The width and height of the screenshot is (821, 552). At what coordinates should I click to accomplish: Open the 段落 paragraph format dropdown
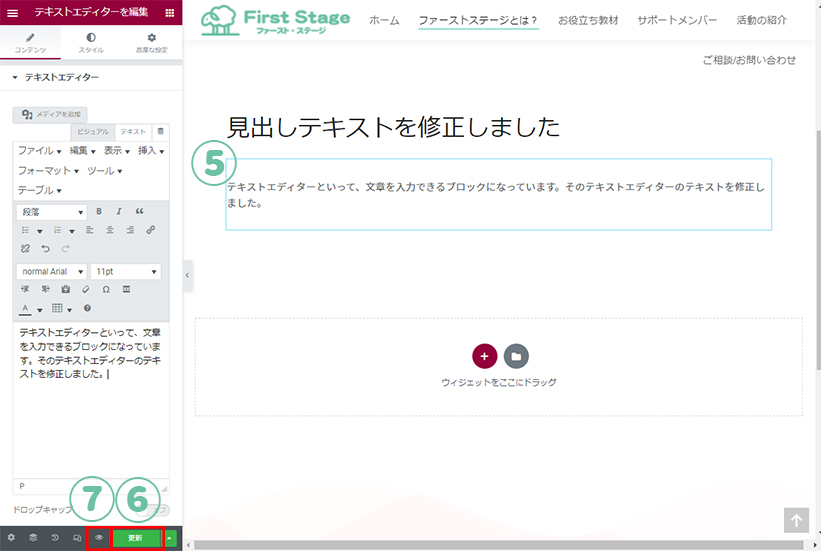(51, 212)
